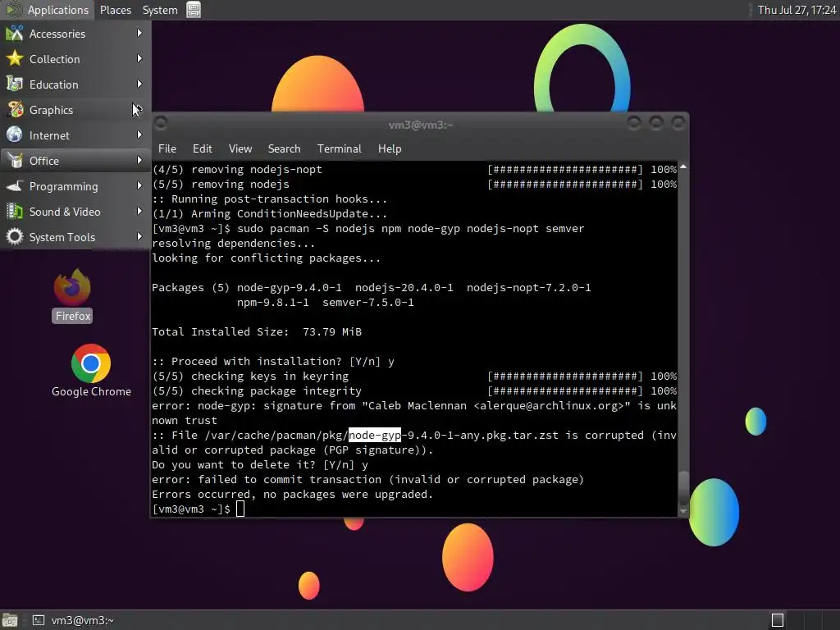Click 'looking for conflicting packages...' line
The width and height of the screenshot is (840, 630).
[x=267, y=258]
